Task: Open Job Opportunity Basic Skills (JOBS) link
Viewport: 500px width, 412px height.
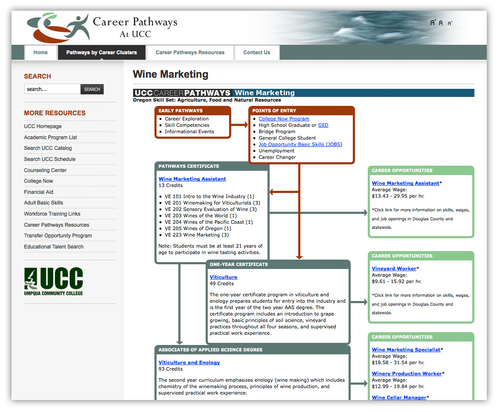Action: [x=300, y=144]
